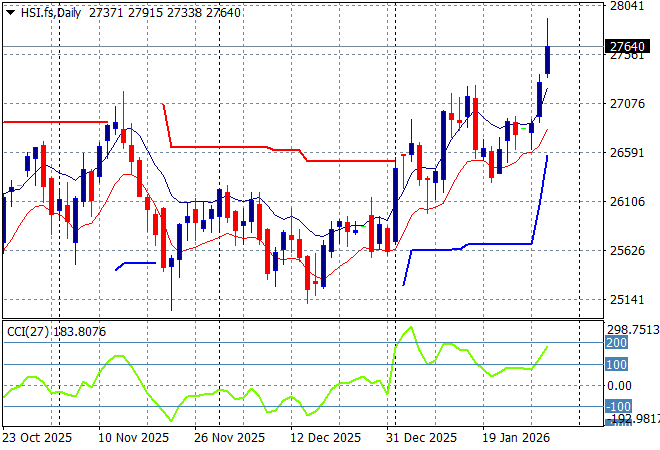The image size is (660, 450).
Task: Select the 26 Nov 2025 date label
Action: point(229,438)
